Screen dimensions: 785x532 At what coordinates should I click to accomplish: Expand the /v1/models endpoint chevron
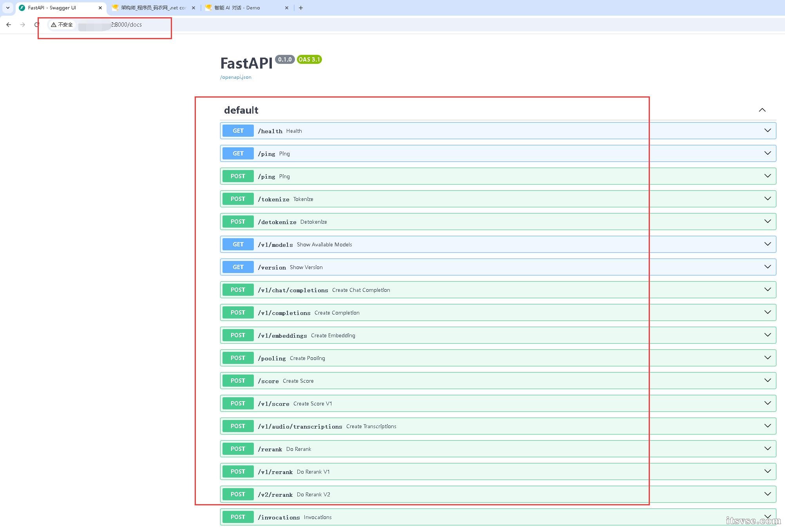pos(768,244)
